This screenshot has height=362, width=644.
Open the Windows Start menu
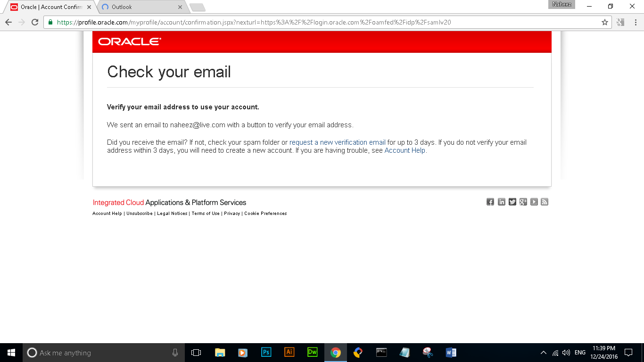coord(11,353)
